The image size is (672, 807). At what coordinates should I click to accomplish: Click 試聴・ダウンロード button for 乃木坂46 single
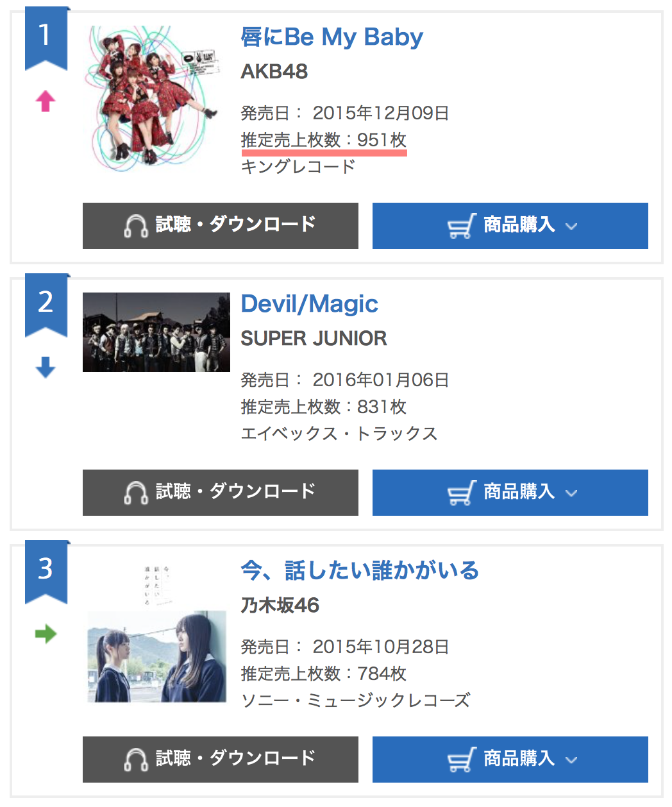pos(221,760)
